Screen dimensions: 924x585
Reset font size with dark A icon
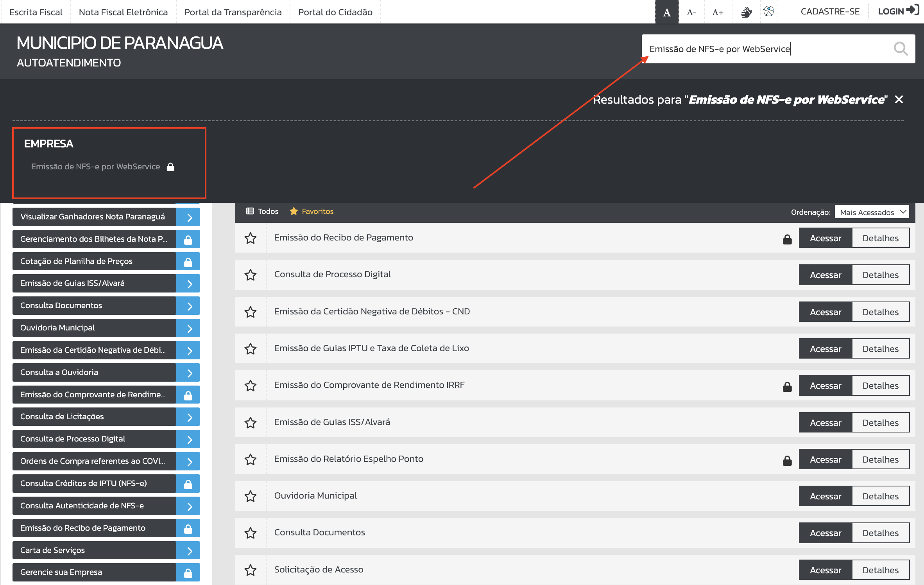point(667,13)
